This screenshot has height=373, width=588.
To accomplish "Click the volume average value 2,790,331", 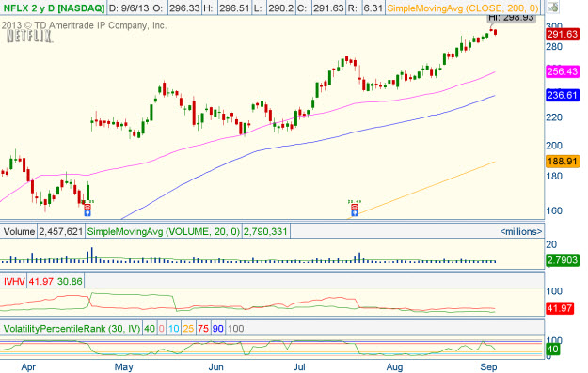I will tap(265, 231).
